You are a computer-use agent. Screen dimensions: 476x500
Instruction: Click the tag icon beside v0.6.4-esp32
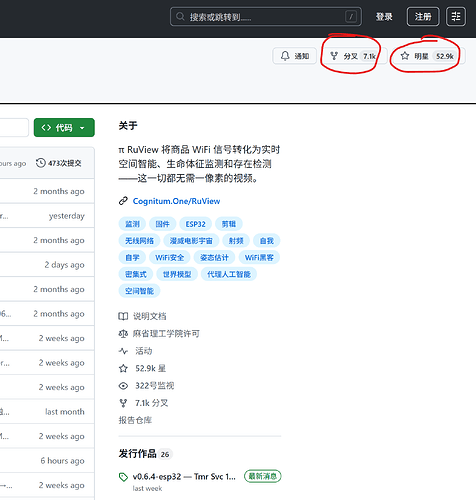tap(123, 477)
